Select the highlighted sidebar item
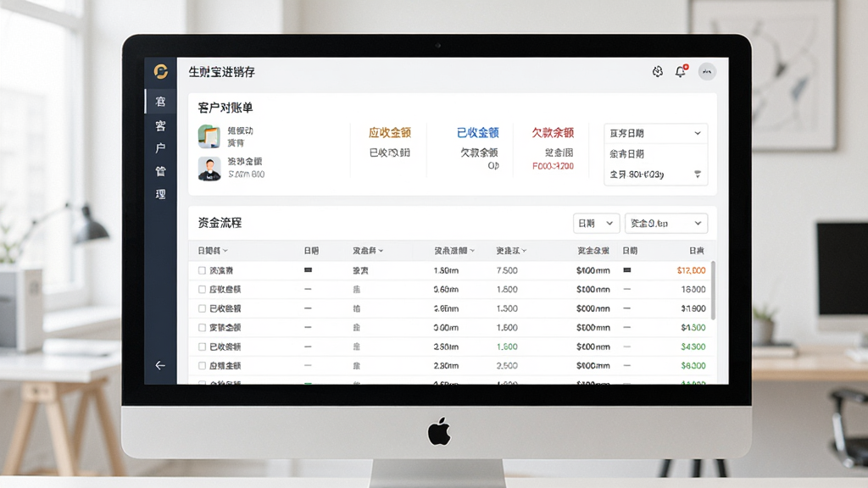This screenshot has height=488, width=868. 160,102
